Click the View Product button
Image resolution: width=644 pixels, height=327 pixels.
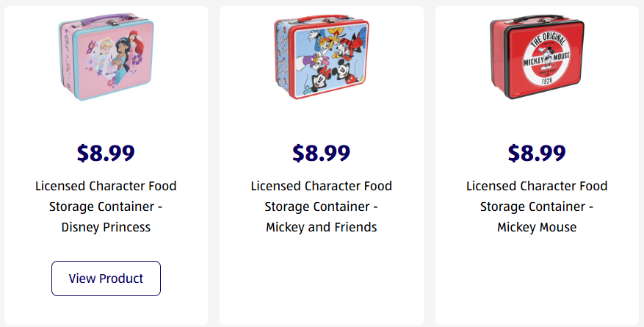point(106,279)
